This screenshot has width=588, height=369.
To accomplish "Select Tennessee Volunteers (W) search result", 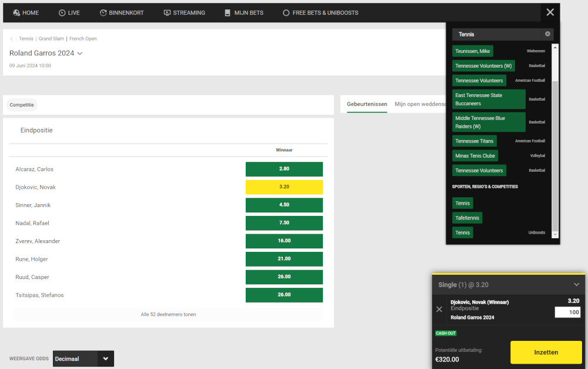I will pyautogui.click(x=483, y=66).
